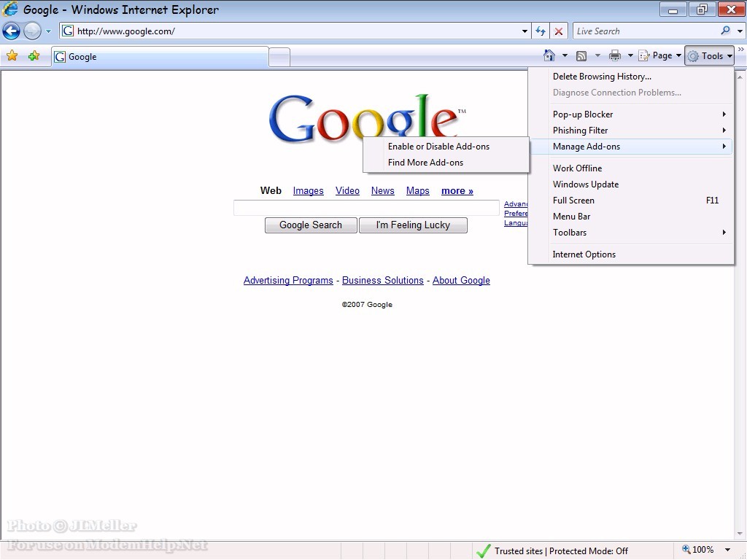This screenshot has width=747, height=560.
Task: Click the News link on Google
Action: 382,191
